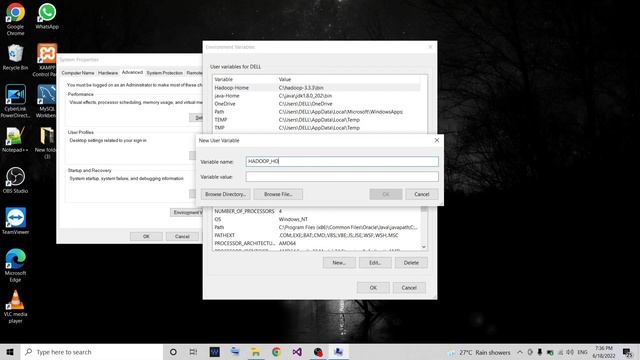
Task: Open the MySQL Workbench desktop shortcut
Action: [x=47, y=101]
